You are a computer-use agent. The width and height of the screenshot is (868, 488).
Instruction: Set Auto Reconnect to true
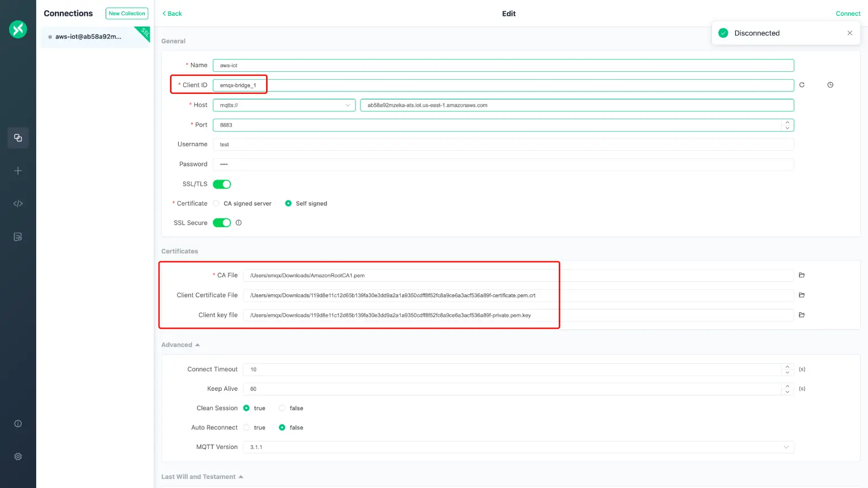click(x=246, y=428)
